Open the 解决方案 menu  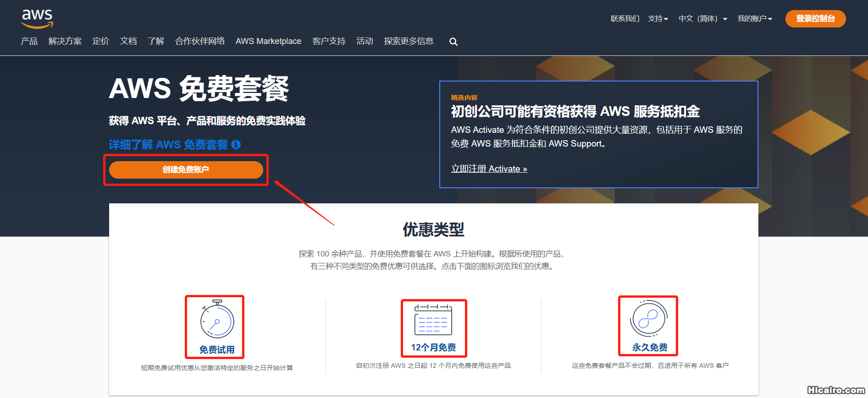[65, 41]
